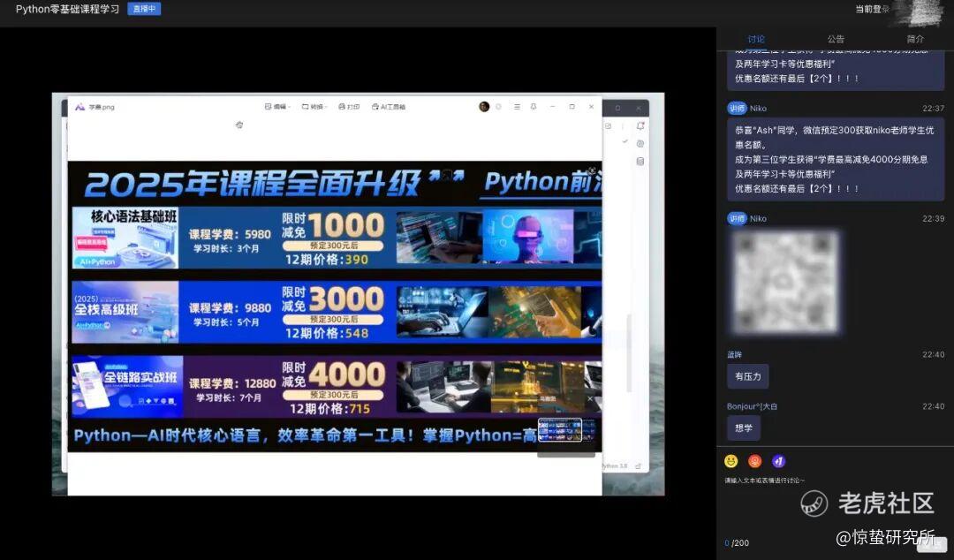The width and height of the screenshot is (954, 560).
Task: Minimize the image viewer window
Action: [x=552, y=107]
